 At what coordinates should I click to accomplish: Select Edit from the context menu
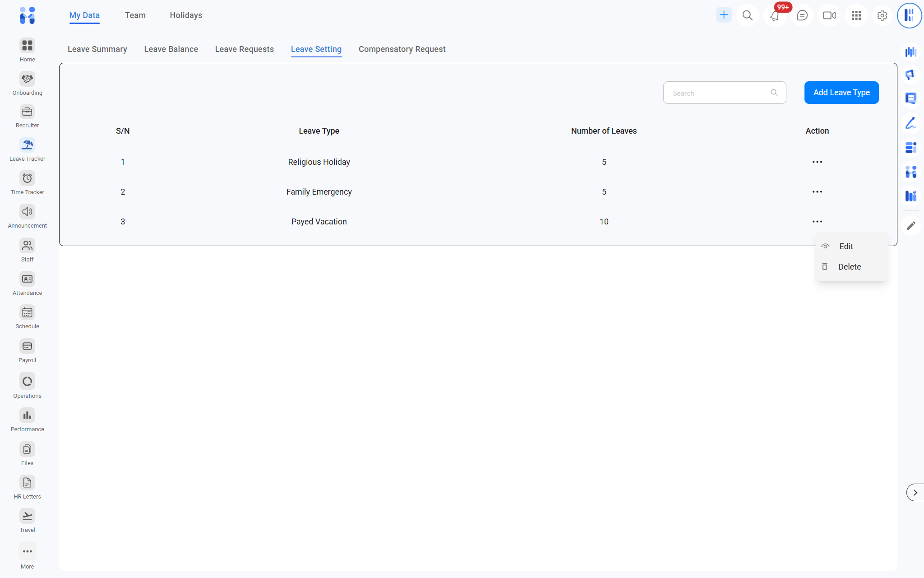pos(846,247)
